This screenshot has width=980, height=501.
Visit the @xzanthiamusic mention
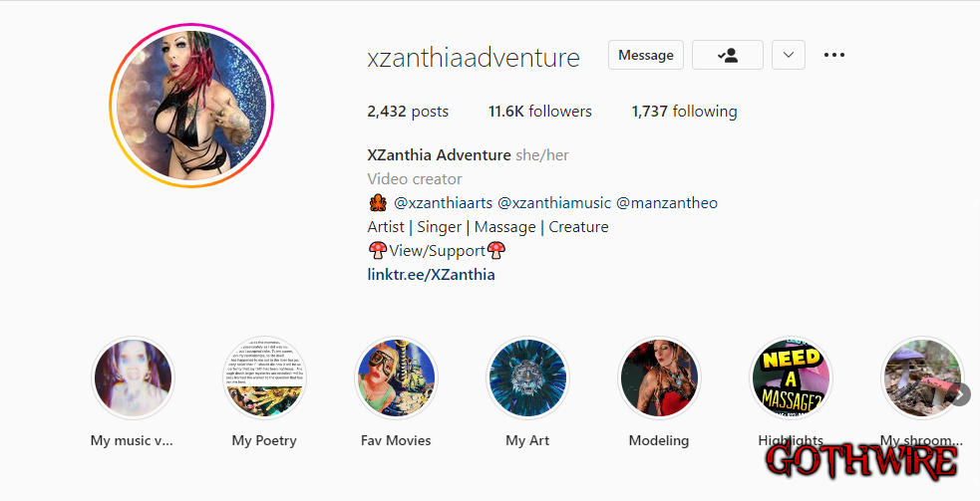coord(554,203)
